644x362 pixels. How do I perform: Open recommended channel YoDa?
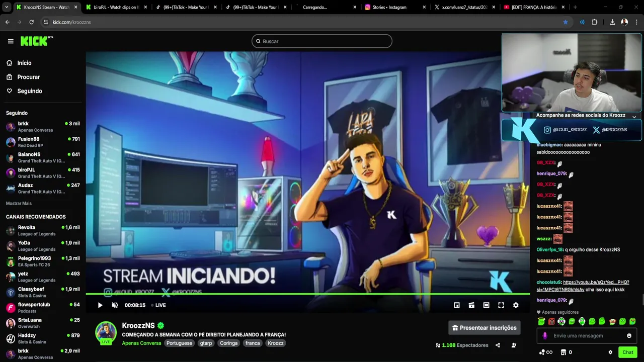click(x=43, y=246)
